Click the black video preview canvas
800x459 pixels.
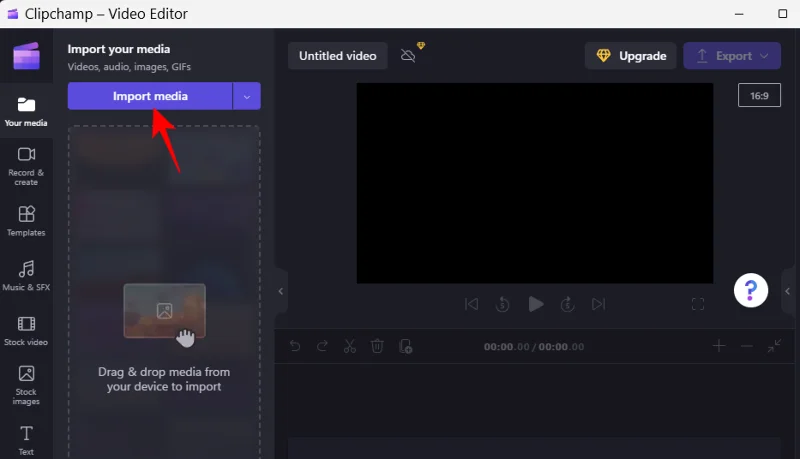pyautogui.click(x=535, y=183)
